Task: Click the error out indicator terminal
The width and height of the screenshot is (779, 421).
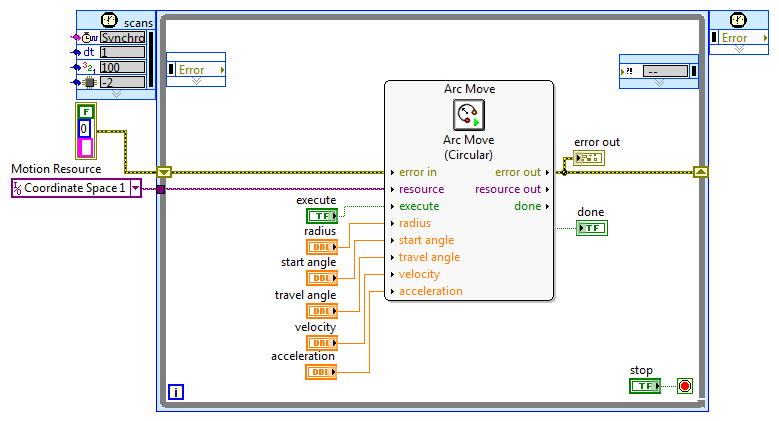Action: point(589,158)
